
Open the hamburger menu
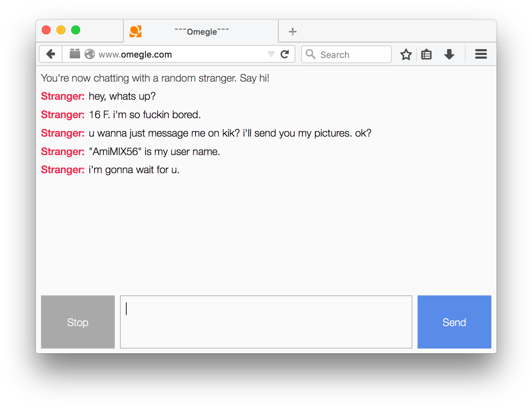[481, 54]
